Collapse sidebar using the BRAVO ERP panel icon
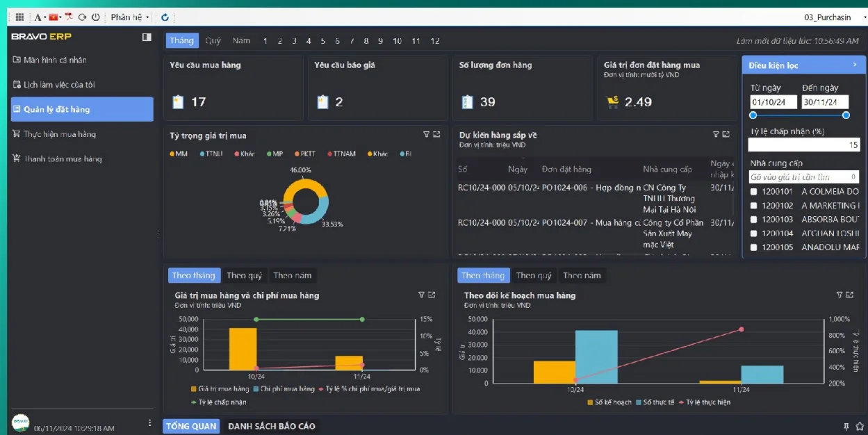868x435 pixels. click(x=147, y=37)
